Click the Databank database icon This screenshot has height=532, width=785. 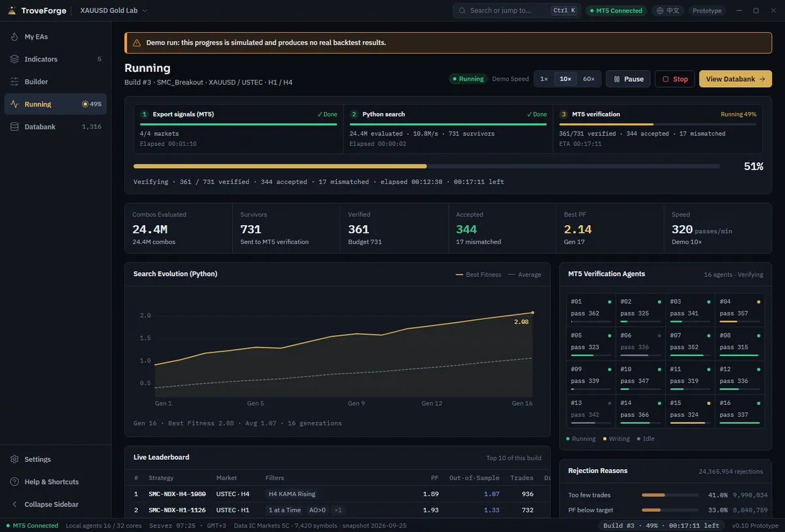(x=14, y=126)
